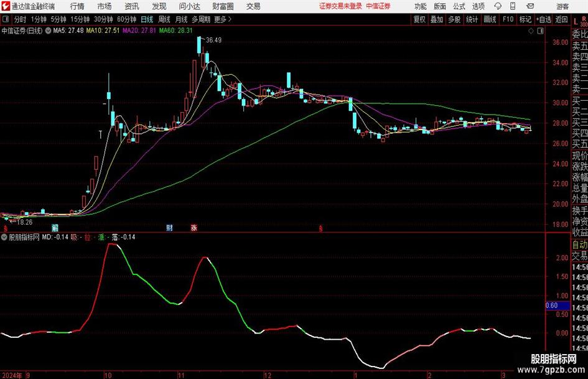
Task: Click the MA5: 27.48 label
Action: [x=68, y=30]
